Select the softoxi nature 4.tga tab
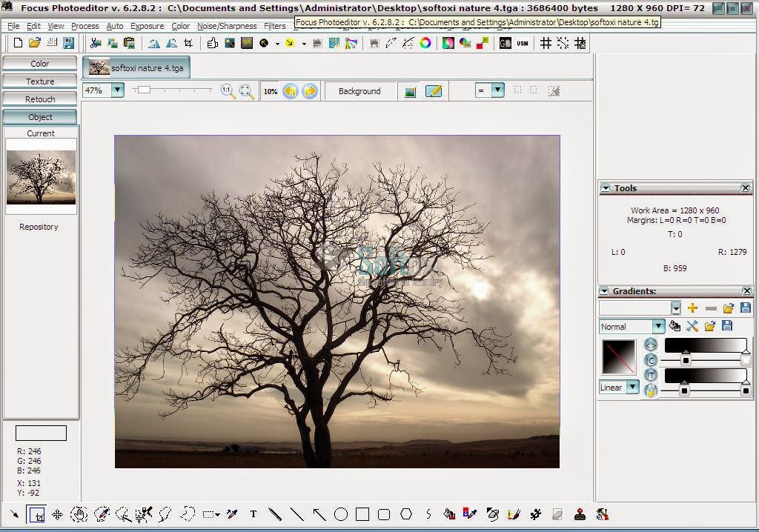 pyautogui.click(x=136, y=67)
